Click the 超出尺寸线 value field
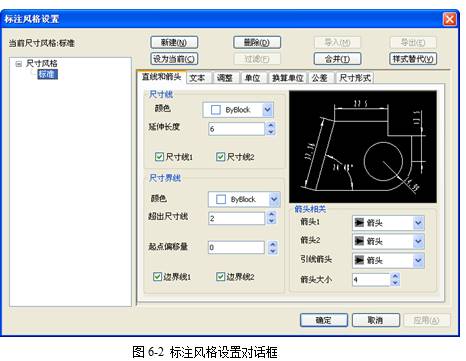466x361 pixels. click(x=237, y=218)
